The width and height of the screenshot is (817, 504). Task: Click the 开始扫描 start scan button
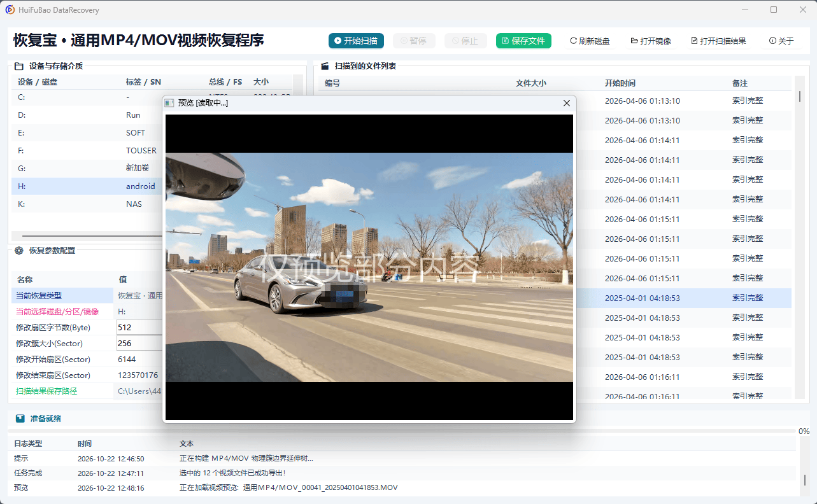pos(356,41)
